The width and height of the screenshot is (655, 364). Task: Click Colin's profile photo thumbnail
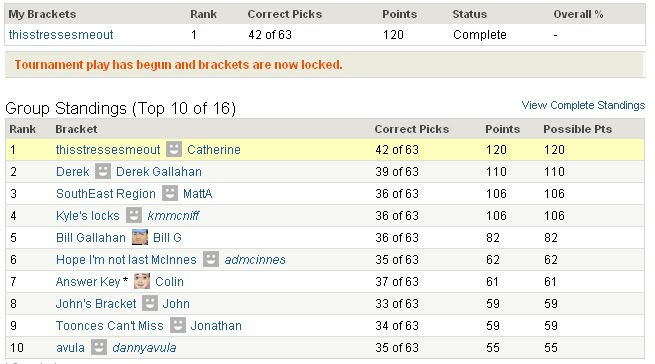(x=142, y=281)
